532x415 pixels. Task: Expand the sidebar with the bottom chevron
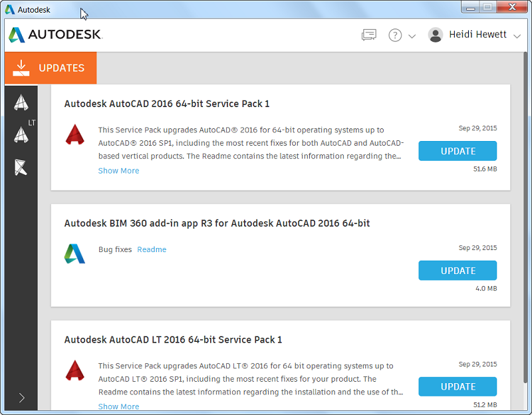point(21,398)
